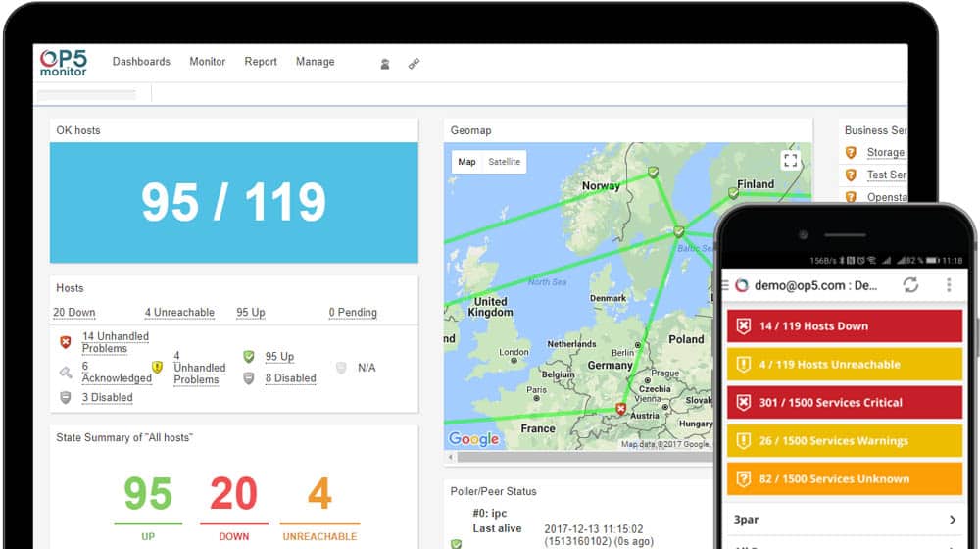Click the user profile icon in header
The height and width of the screenshot is (549, 980).
tap(385, 64)
